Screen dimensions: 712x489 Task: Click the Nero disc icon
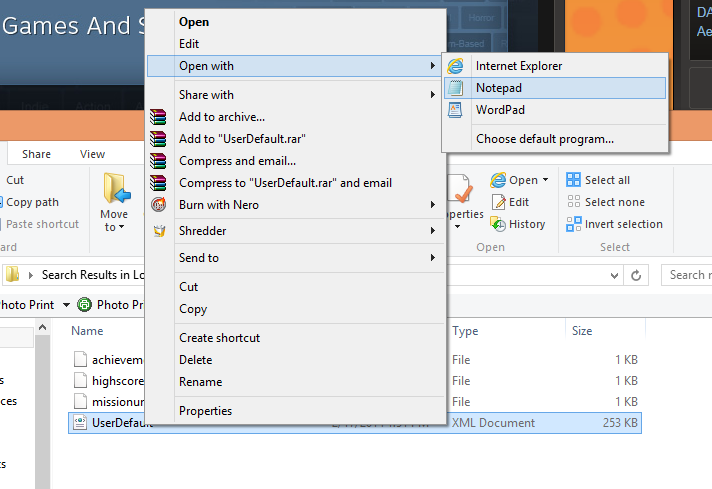point(158,205)
